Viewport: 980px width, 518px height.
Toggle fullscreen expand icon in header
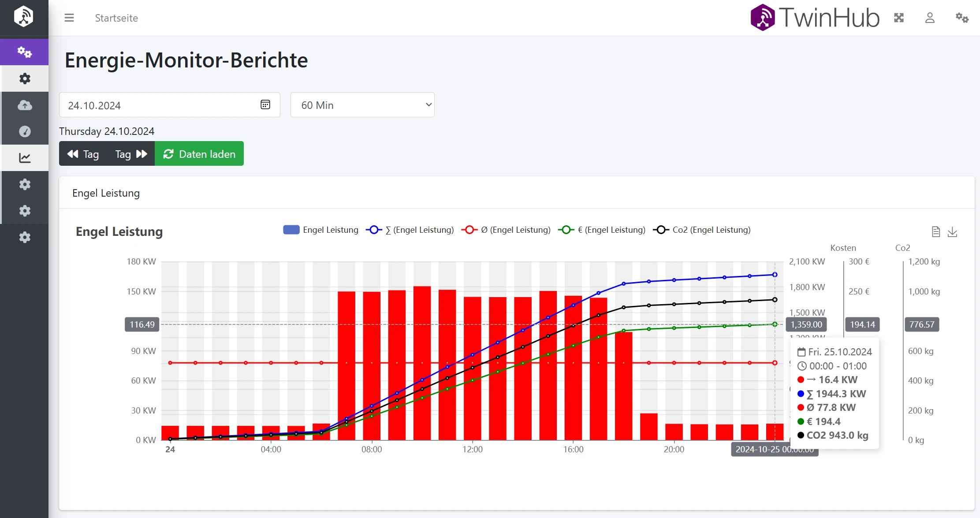(x=899, y=18)
